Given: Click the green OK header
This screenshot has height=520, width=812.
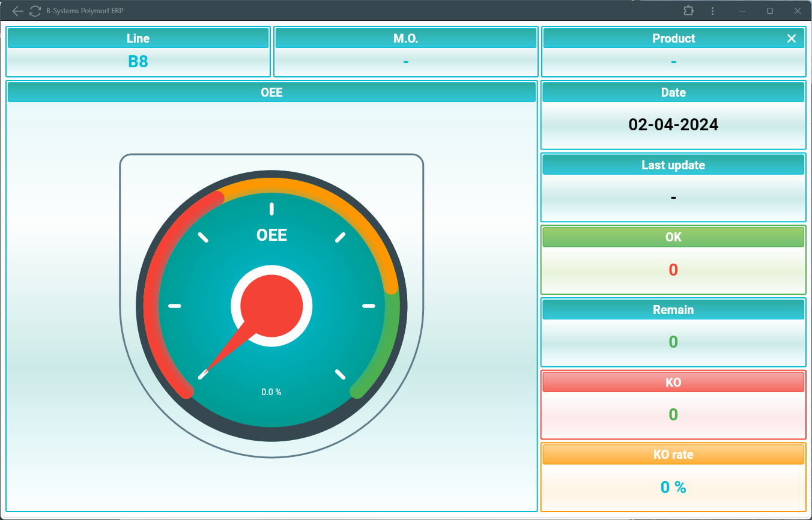Looking at the screenshot, I should 673,237.
